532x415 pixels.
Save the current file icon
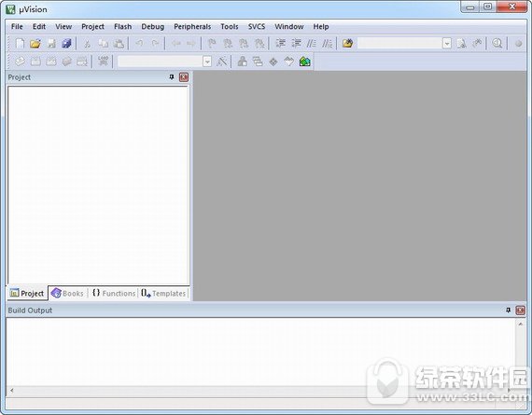[x=51, y=44]
